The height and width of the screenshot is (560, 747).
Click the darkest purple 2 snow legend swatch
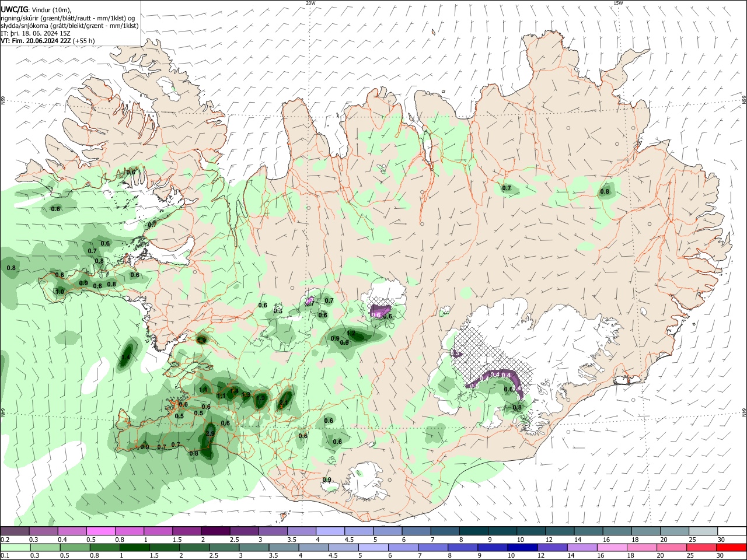215,531
